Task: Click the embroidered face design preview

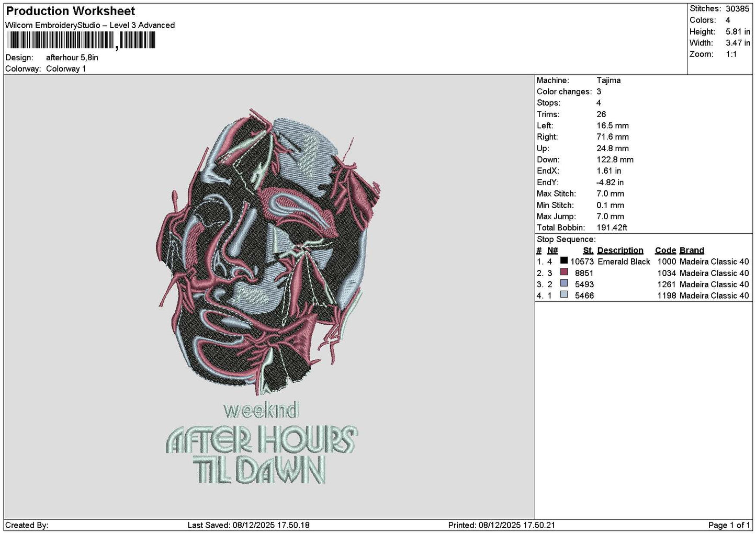Action: (x=269, y=251)
